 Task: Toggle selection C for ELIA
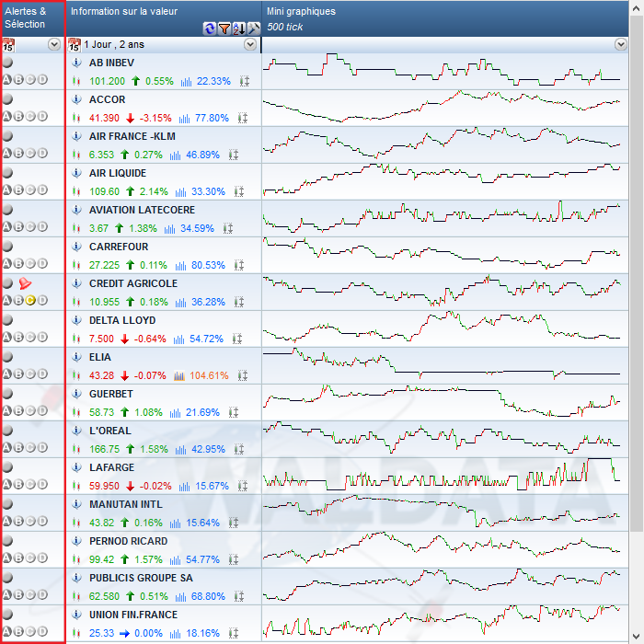click(x=30, y=374)
